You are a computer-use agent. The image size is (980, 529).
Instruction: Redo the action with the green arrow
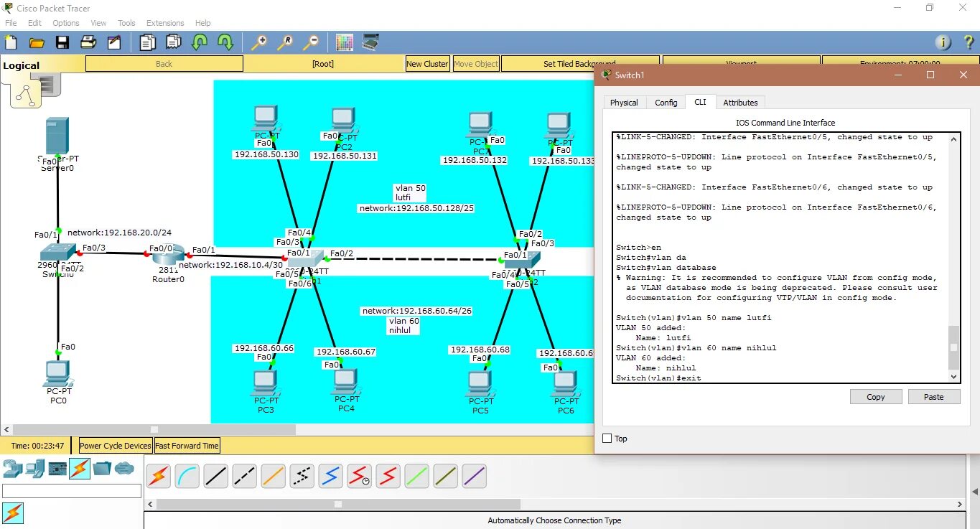pyautogui.click(x=225, y=42)
